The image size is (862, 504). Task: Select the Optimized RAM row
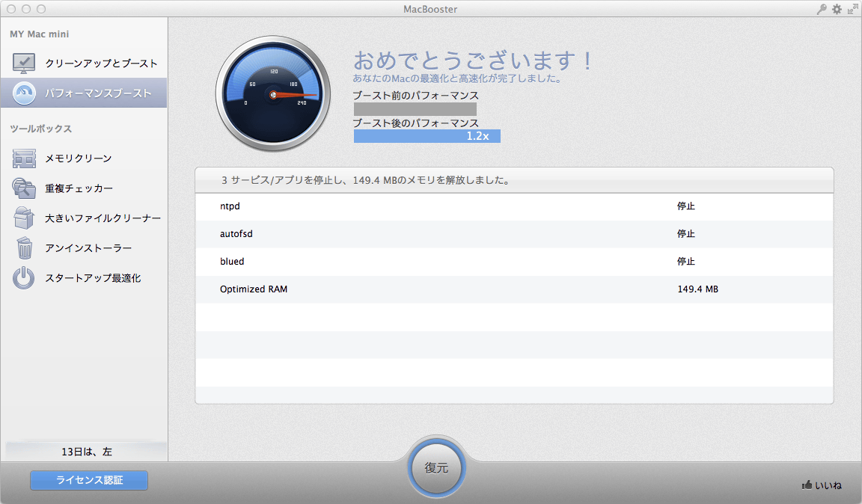[514, 289]
